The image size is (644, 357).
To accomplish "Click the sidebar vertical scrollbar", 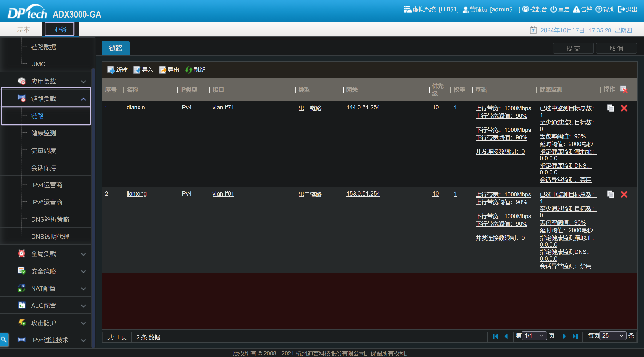I will [93, 207].
